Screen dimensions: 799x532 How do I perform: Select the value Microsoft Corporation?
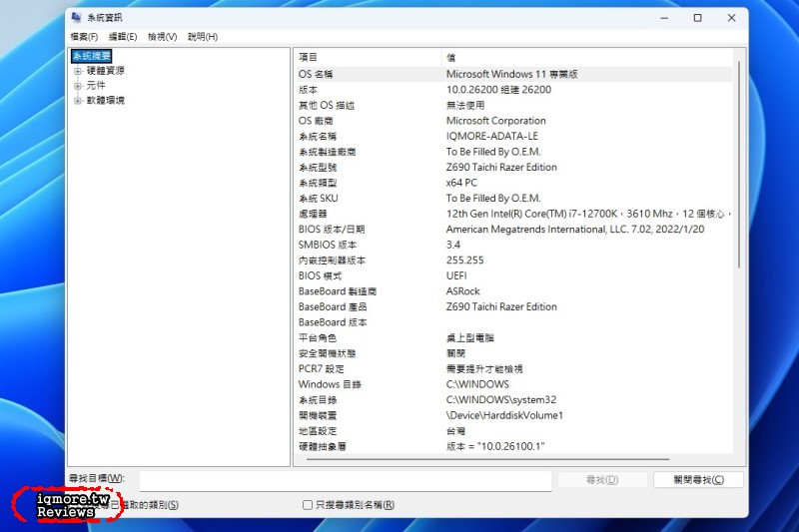495,121
